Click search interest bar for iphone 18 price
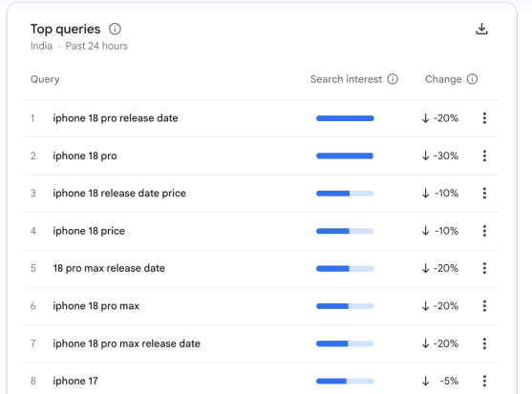The height and width of the screenshot is (394, 532). [345, 231]
